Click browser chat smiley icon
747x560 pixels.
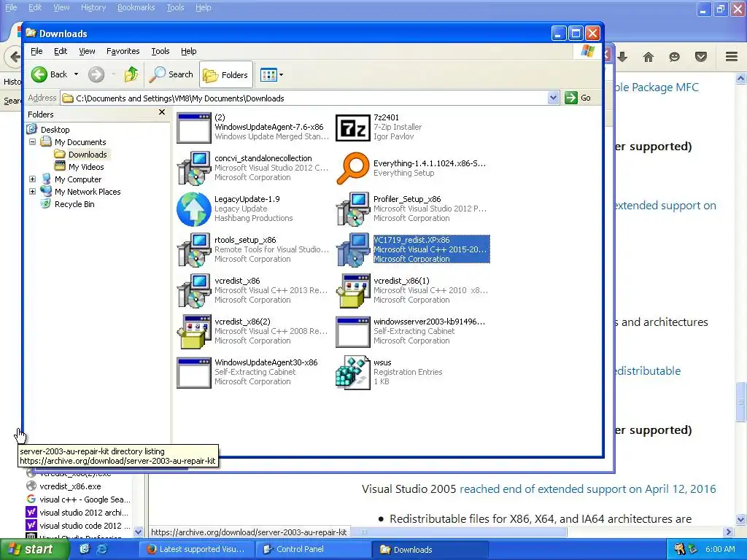(674, 57)
